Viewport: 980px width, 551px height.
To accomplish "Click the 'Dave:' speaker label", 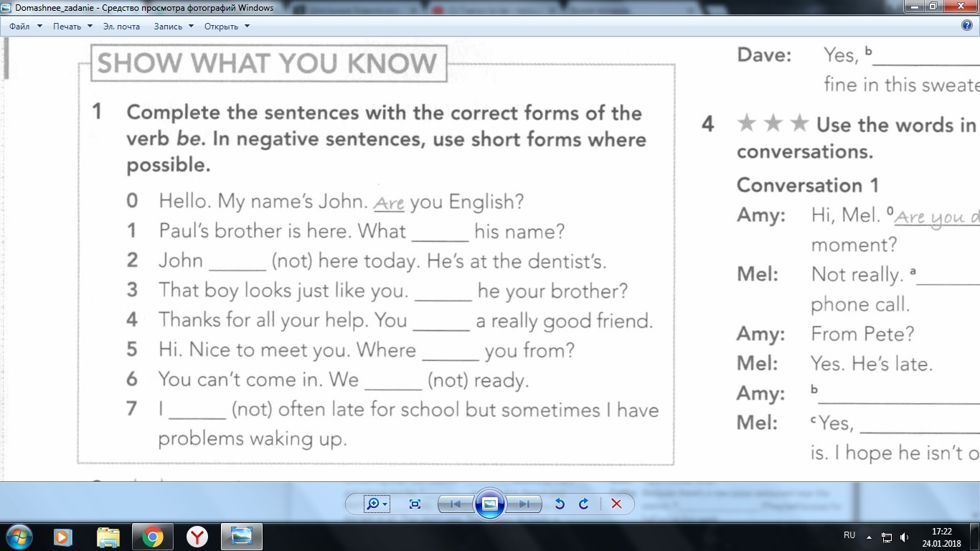I will (764, 55).
